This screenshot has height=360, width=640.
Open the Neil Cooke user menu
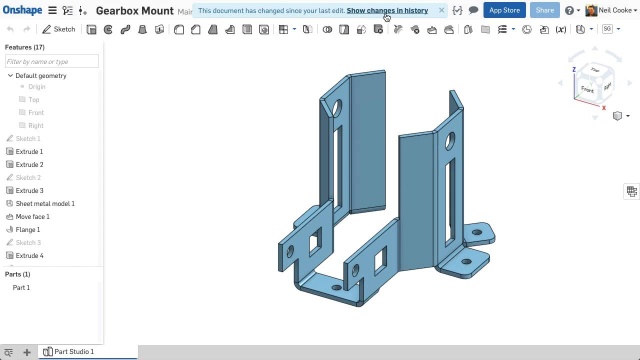(x=611, y=10)
